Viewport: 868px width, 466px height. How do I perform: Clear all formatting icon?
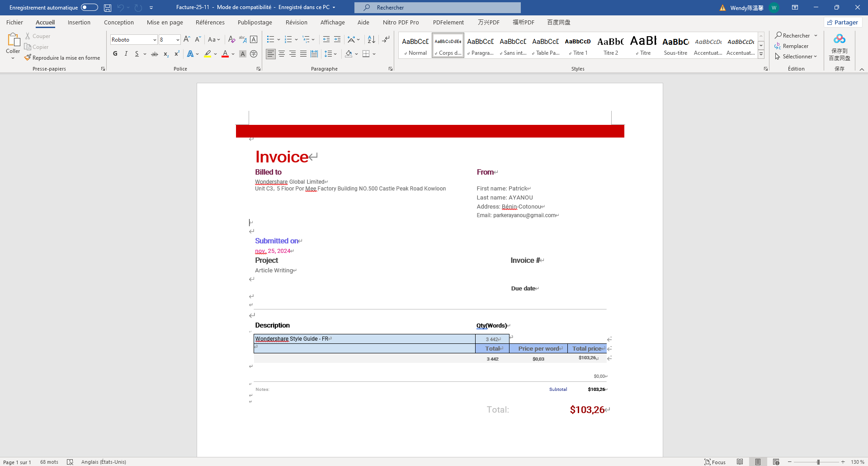click(x=231, y=40)
